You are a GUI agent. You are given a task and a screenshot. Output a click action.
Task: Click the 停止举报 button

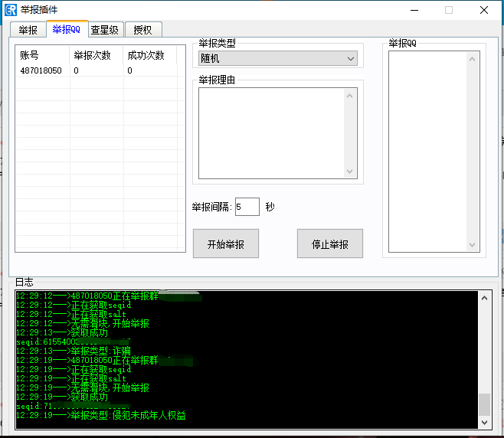(330, 244)
